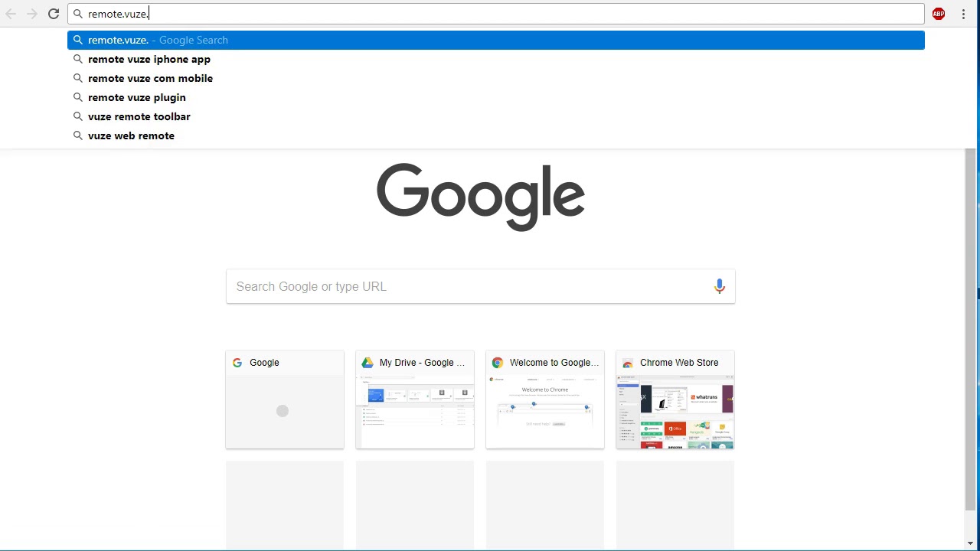Open the 'My Drive - Google' tile
Viewport: 980px width, 551px height.
coord(415,399)
